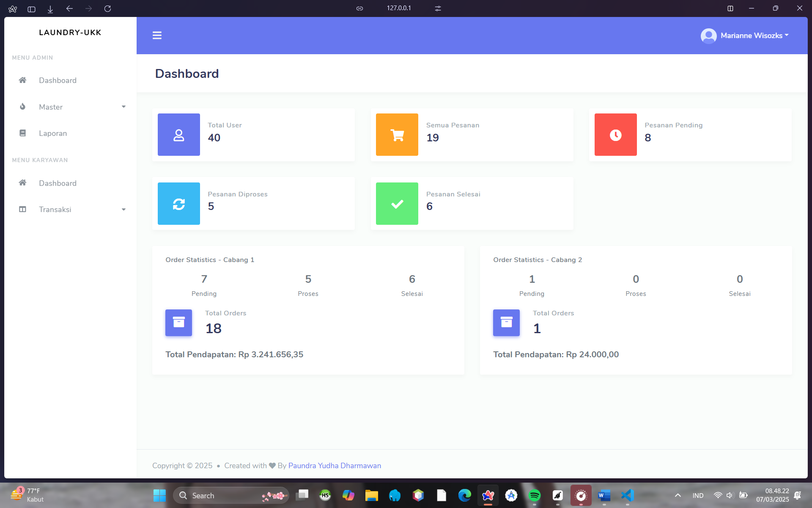Click the orange Semua Pesanan cart icon
The image size is (812, 508).
[397, 135]
